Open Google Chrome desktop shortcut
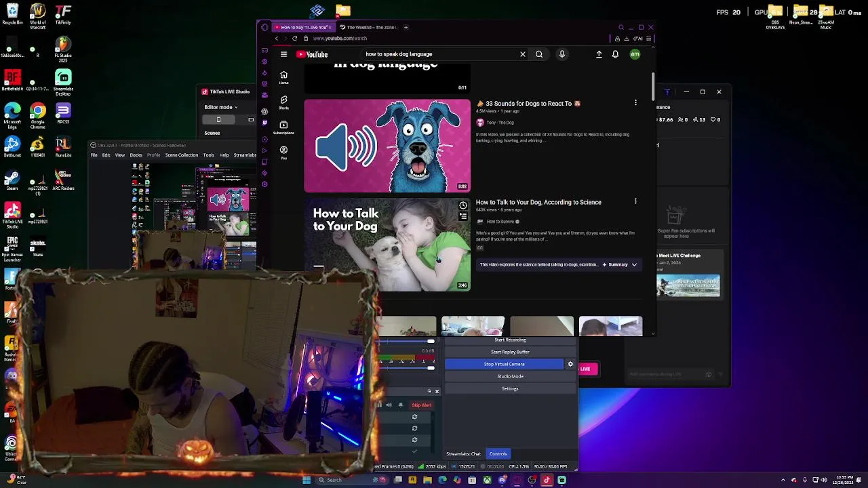The image size is (868, 488). click(38, 114)
